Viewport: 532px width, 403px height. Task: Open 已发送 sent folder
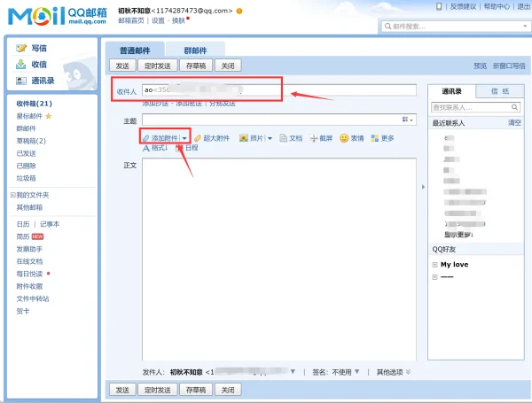[26, 153]
